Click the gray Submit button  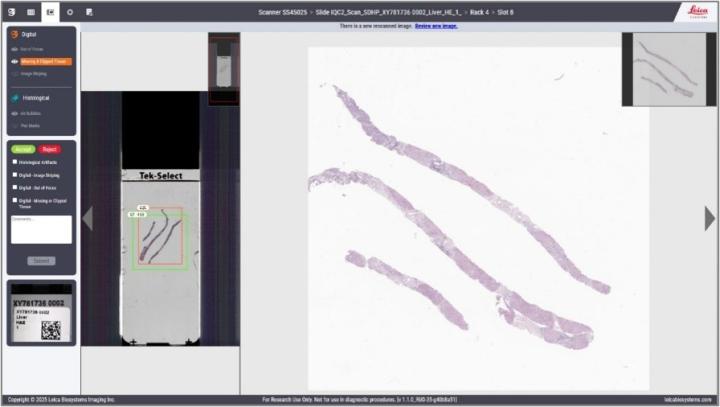[41, 260]
